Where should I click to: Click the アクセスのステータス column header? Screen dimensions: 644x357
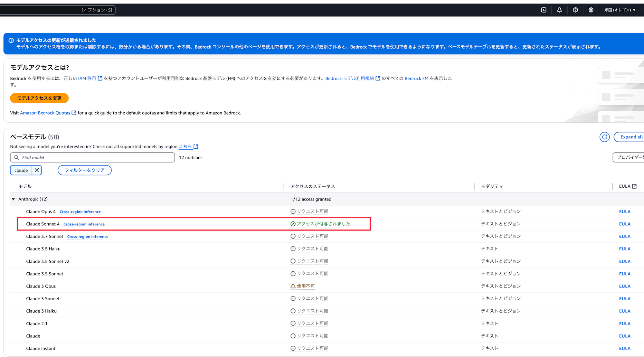click(313, 186)
